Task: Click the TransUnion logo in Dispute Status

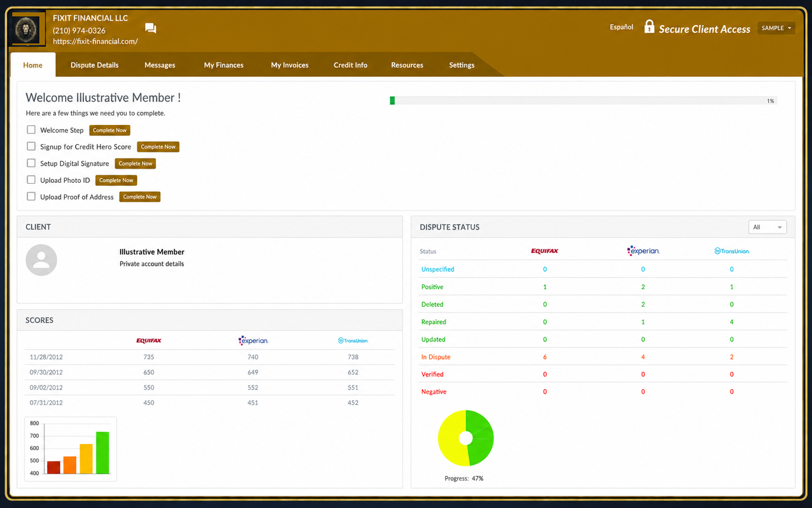Action: (732, 251)
